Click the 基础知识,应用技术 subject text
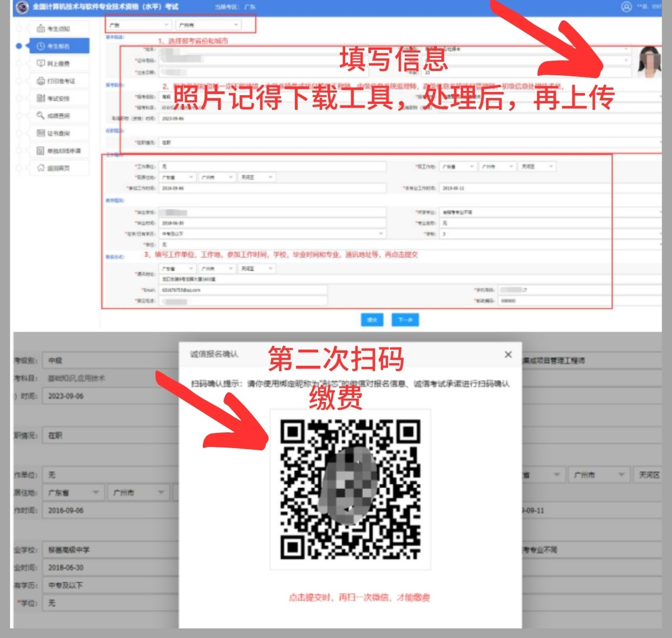This screenshot has height=638, width=672. coord(76,378)
